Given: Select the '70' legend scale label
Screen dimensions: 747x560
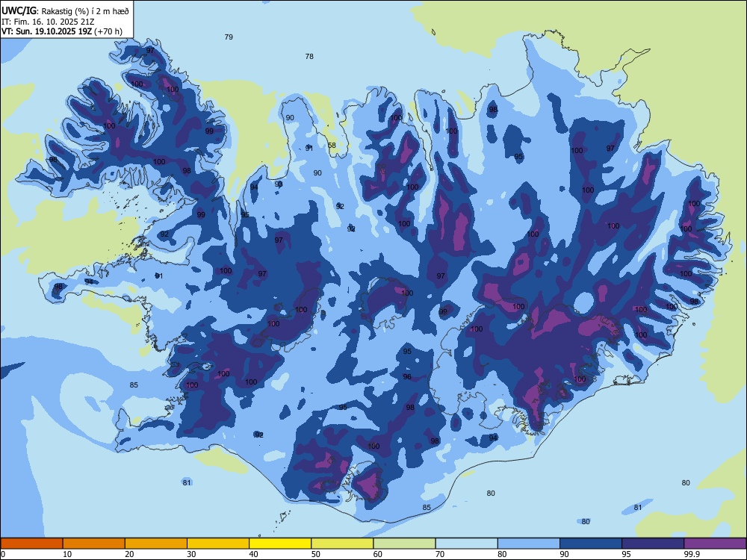Looking at the screenshot, I should tap(440, 554).
